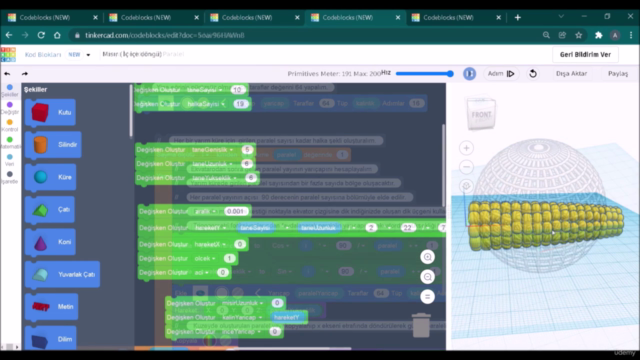Switch to the fifth Codeblocks tab
640x360 pixels.
click(456, 18)
